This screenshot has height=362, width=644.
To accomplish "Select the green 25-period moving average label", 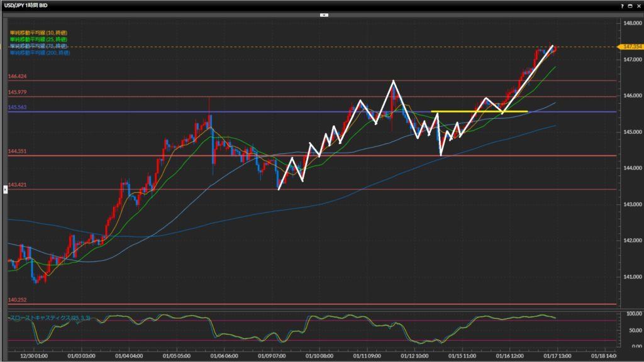I will (38, 39).
